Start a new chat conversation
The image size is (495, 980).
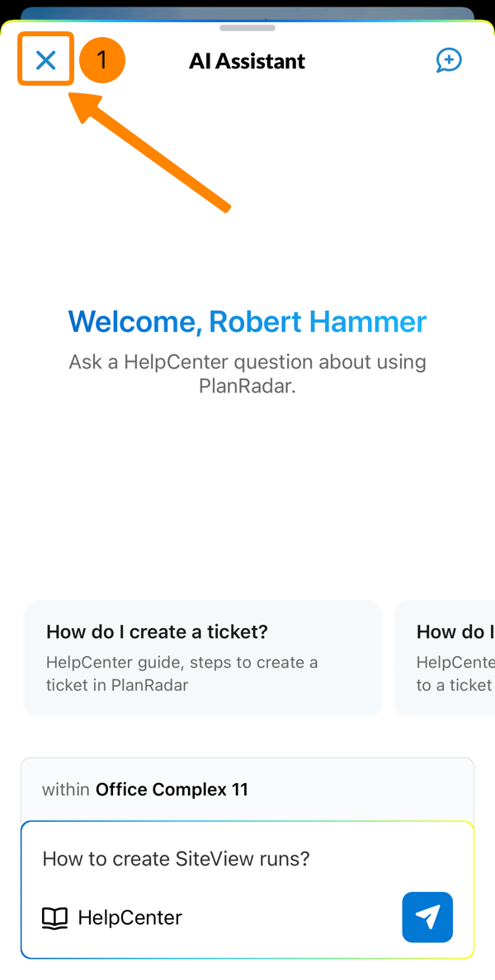pyautogui.click(x=449, y=60)
